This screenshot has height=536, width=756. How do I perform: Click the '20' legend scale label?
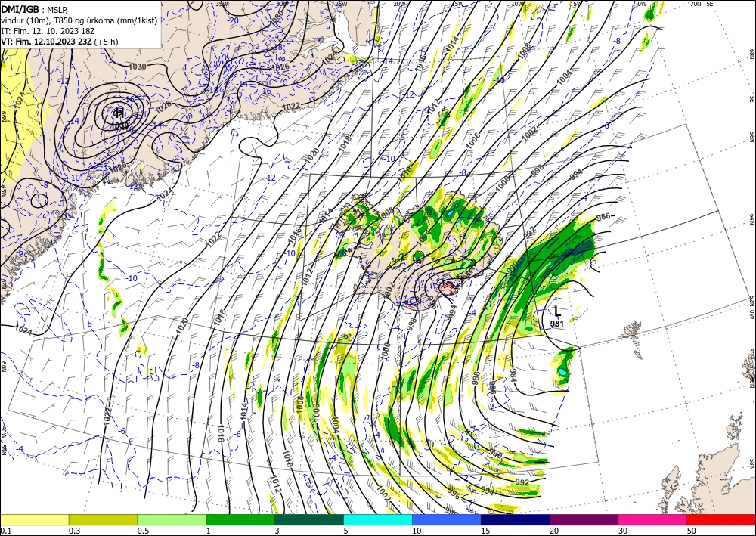(x=554, y=531)
